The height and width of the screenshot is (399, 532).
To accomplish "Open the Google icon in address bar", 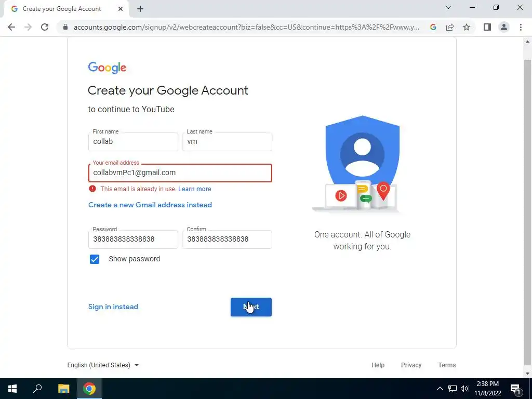I will point(433,27).
